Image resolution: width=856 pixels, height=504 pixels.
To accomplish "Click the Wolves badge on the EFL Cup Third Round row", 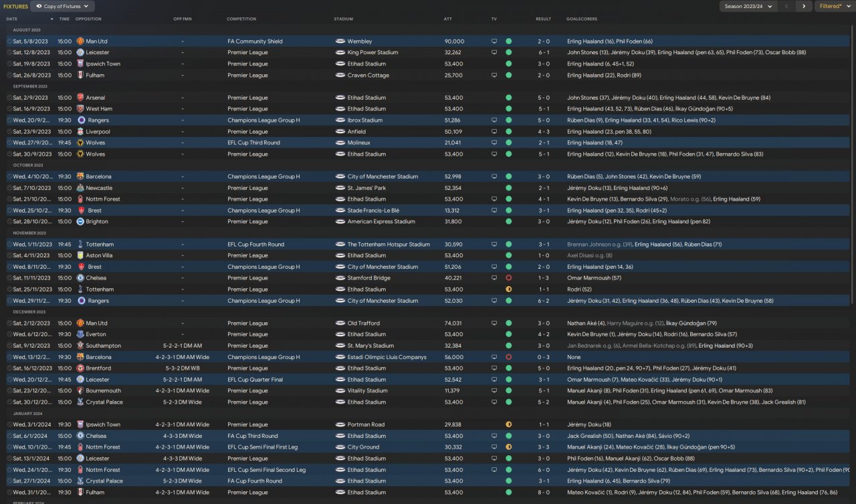I will pyautogui.click(x=80, y=143).
